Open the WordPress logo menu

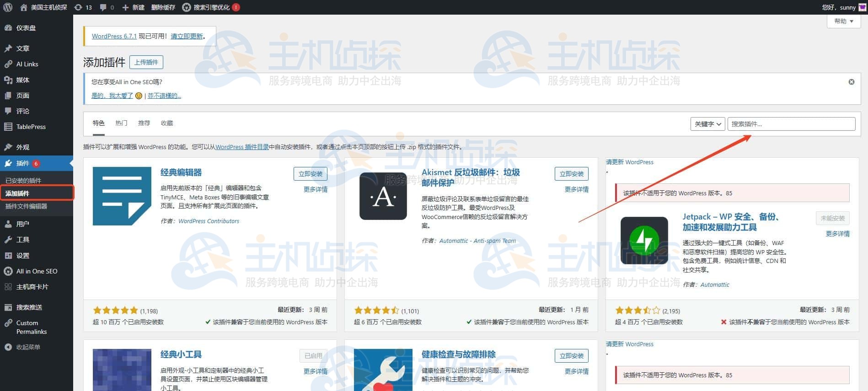[7, 7]
